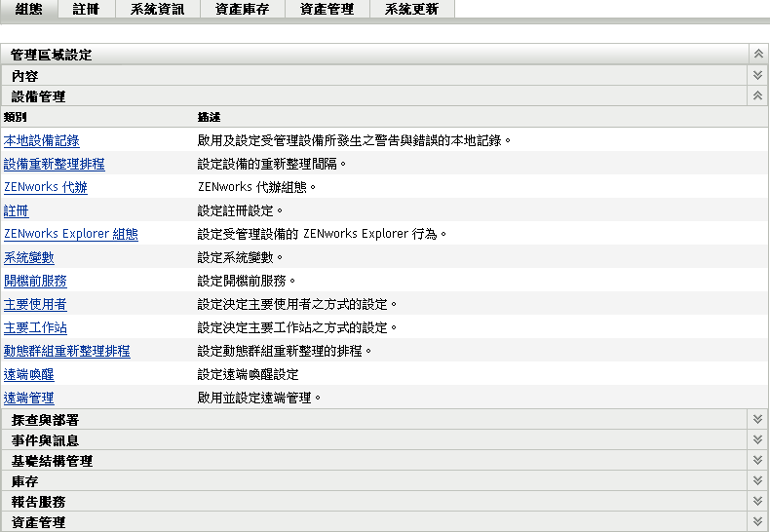
Task: Open the 設備重新整理排程 link
Action: tap(55, 164)
